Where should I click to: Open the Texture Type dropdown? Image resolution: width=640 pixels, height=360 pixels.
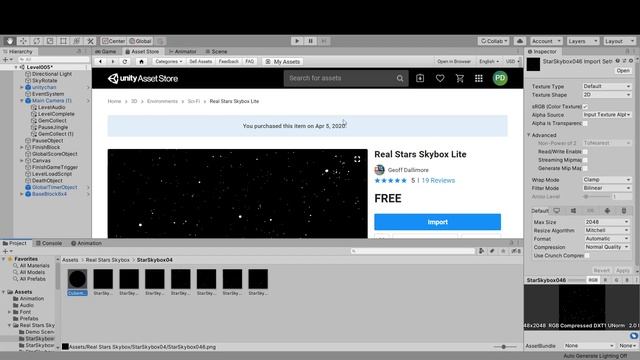[x=607, y=86]
